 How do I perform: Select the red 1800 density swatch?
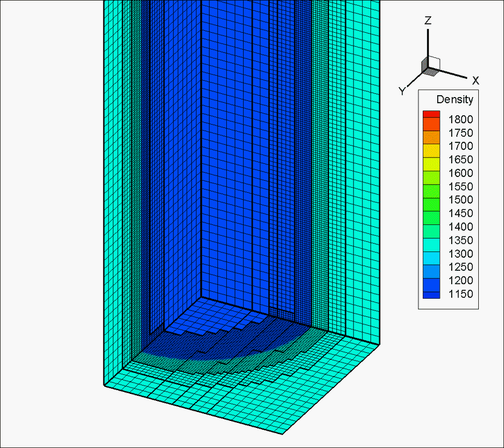click(x=431, y=114)
